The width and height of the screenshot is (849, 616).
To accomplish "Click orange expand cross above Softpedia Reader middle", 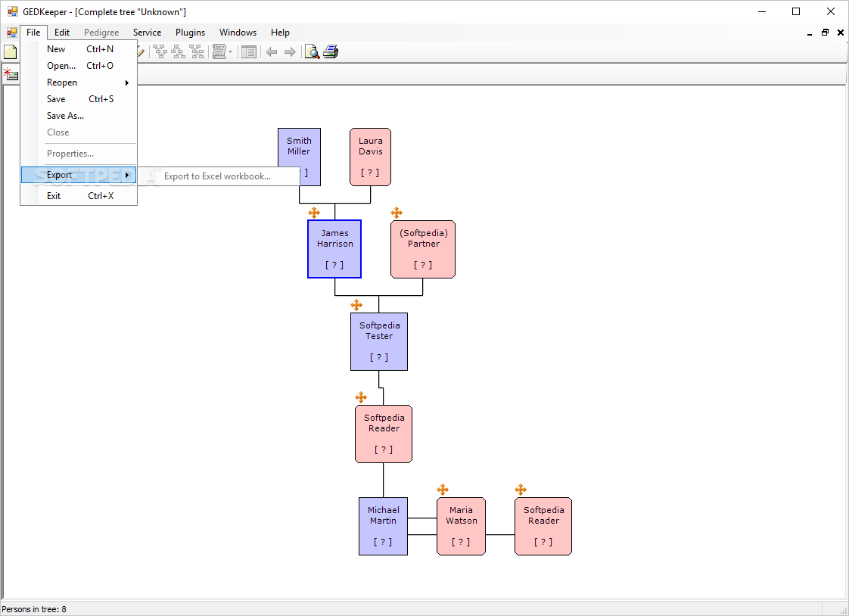I will click(361, 397).
